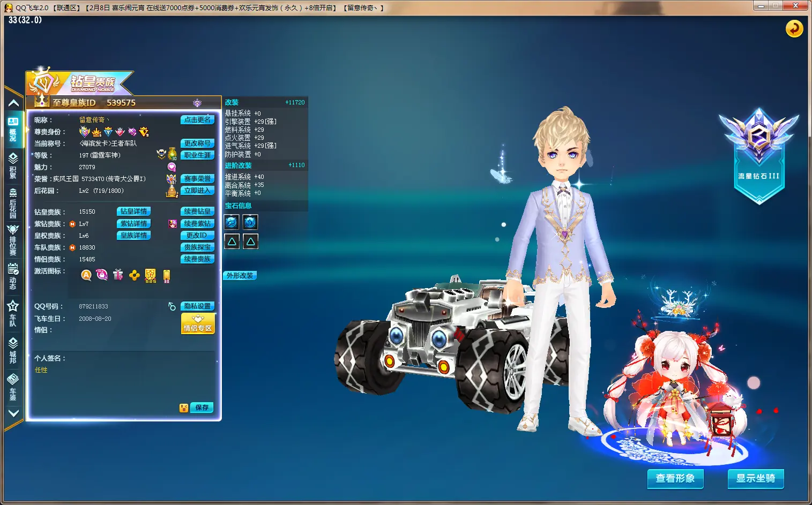This screenshot has height=505, width=812.
Task: Click the pink charm heart icon
Action: click(172, 167)
